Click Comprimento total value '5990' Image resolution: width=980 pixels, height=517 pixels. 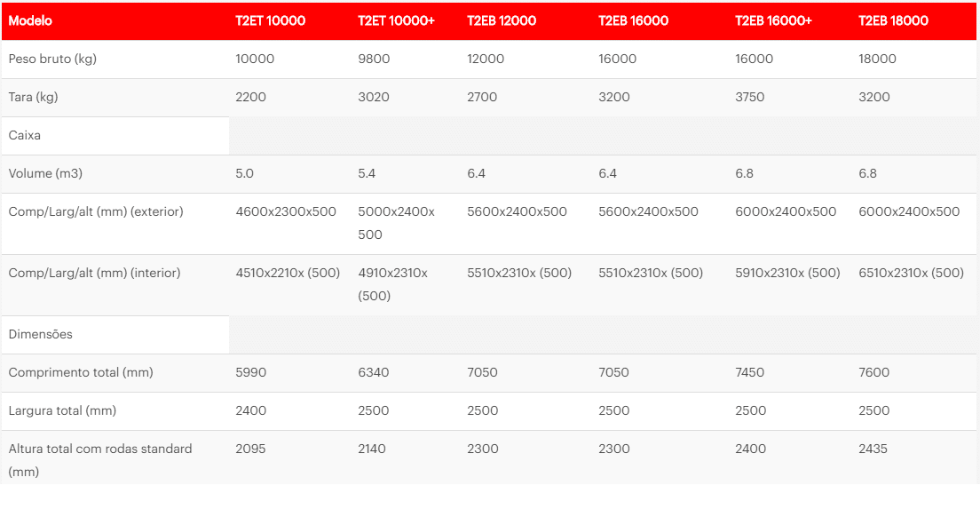click(250, 372)
